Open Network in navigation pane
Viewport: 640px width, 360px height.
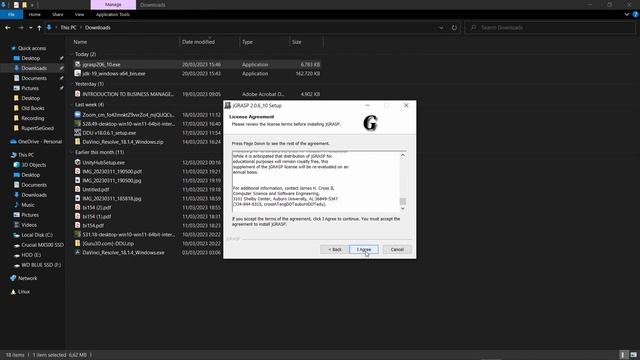pyautogui.click(x=27, y=278)
